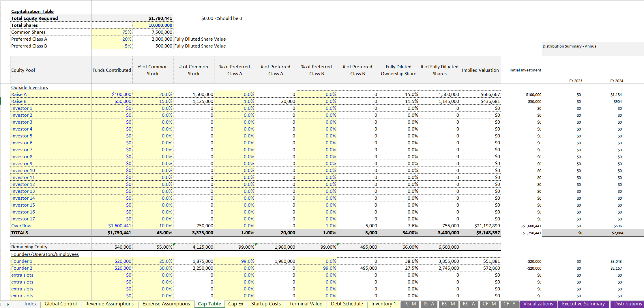
Task: Select Founder 1 99.0% Preferred Class A cell
Action: click(235, 261)
